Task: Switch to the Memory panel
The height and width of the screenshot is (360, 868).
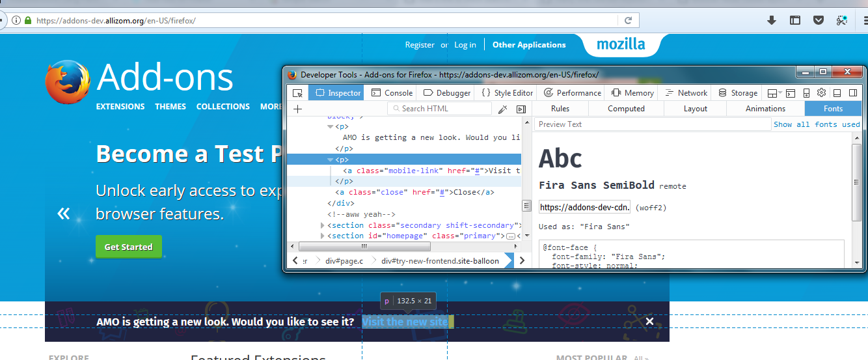Action: coord(632,93)
